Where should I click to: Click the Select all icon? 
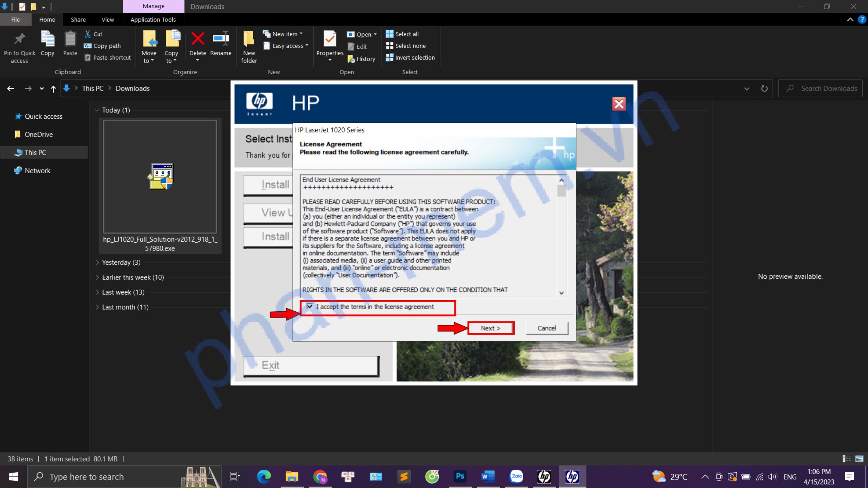(x=390, y=34)
